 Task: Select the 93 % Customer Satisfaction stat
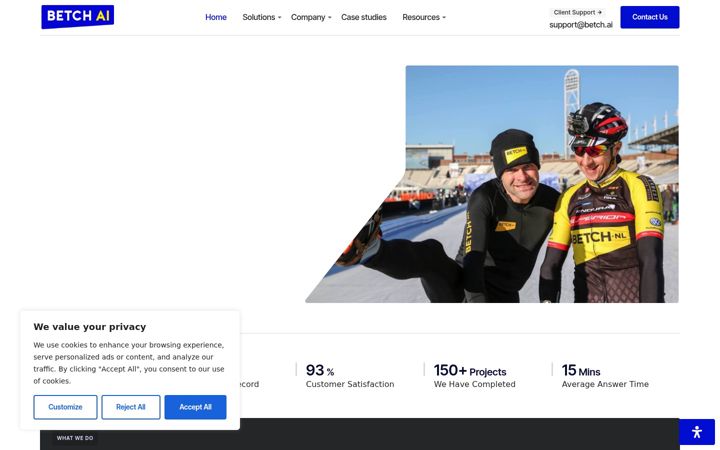(350, 376)
